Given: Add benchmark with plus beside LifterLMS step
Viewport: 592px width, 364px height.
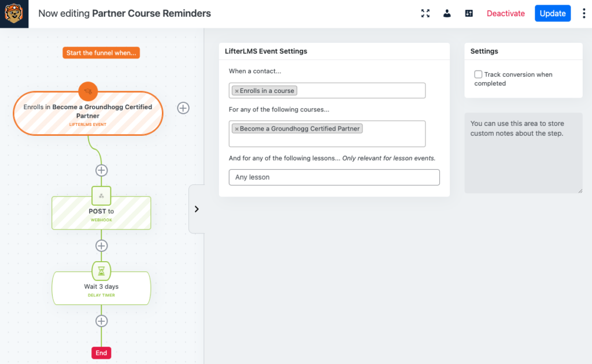Looking at the screenshot, I should pyautogui.click(x=183, y=108).
